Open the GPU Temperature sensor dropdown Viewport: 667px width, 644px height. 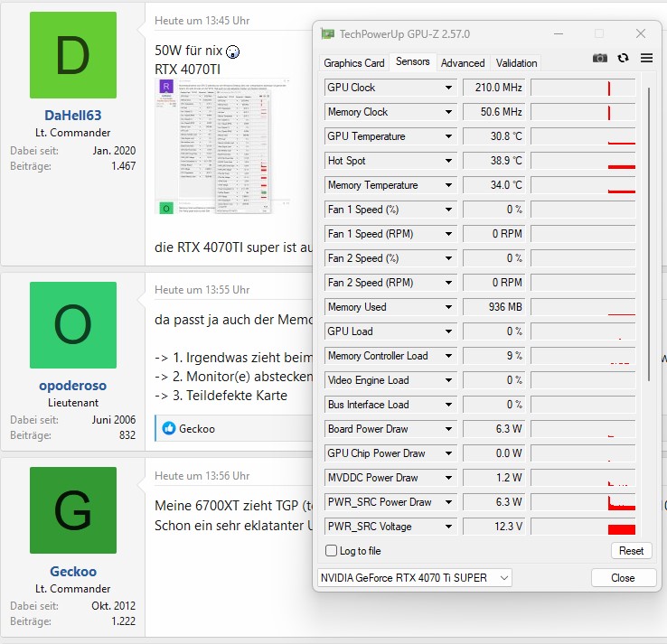[x=448, y=136]
